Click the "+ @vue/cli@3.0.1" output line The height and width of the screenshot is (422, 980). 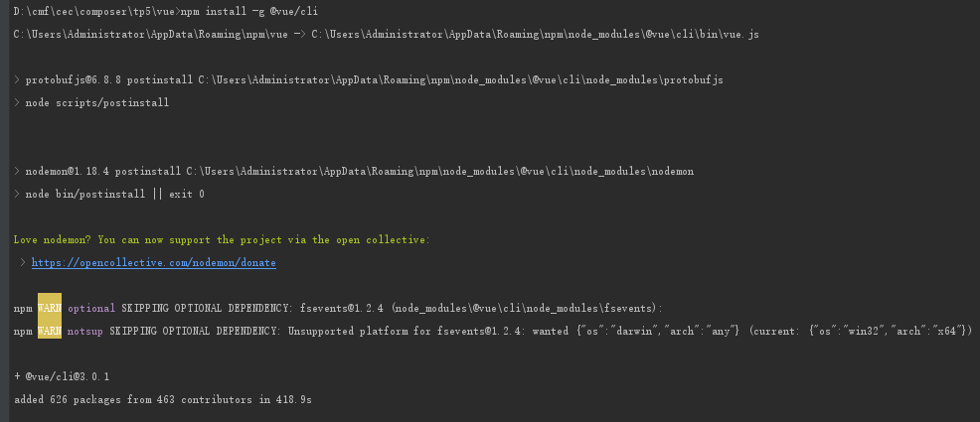tap(62, 376)
